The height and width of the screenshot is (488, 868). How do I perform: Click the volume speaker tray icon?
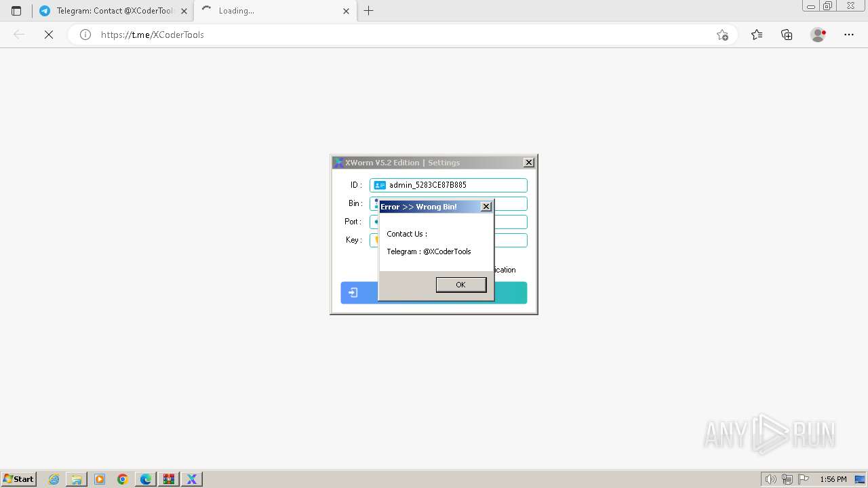click(771, 479)
